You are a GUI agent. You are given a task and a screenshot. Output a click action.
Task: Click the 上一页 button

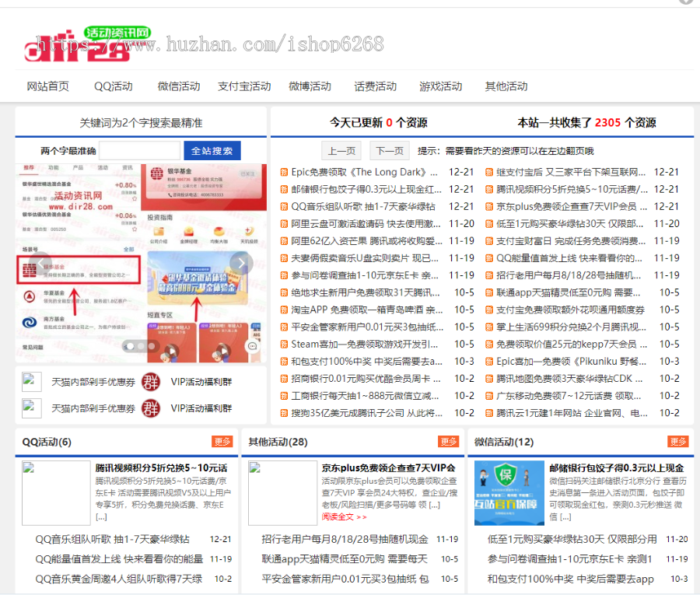[x=341, y=151]
